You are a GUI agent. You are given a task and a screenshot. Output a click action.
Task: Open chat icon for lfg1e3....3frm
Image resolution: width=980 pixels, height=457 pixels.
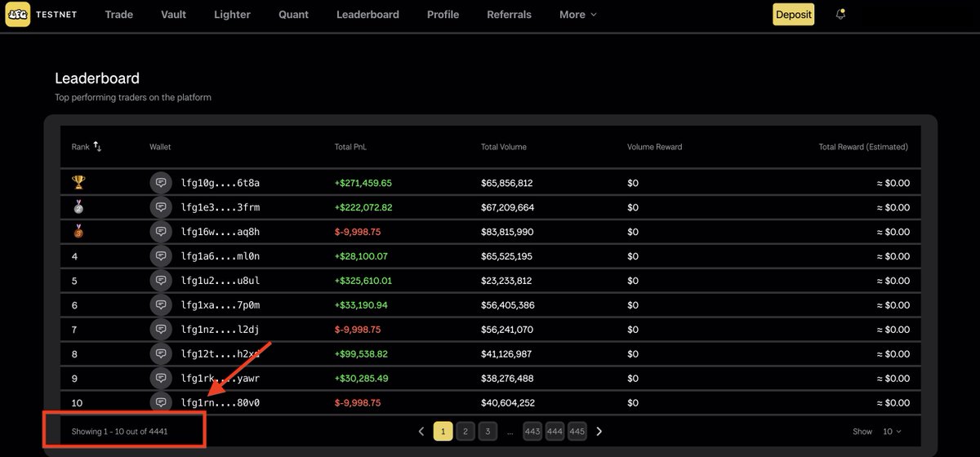pos(161,207)
